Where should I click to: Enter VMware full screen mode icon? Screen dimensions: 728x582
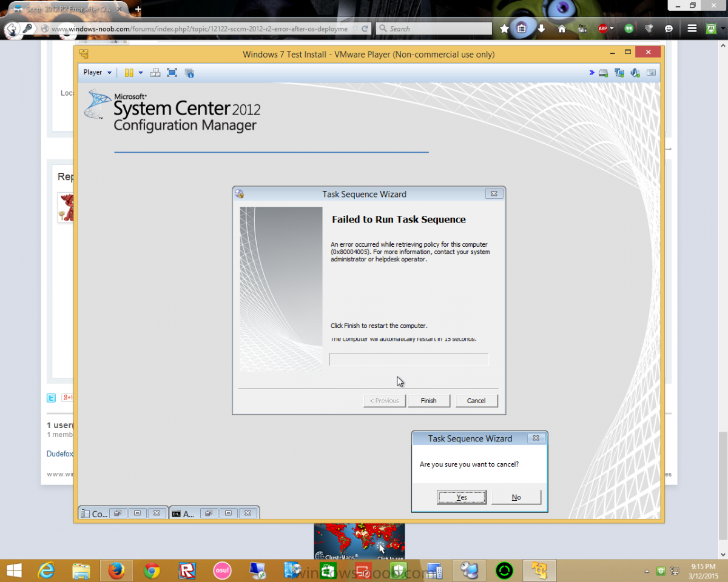pyautogui.click(x=172, y=73)
